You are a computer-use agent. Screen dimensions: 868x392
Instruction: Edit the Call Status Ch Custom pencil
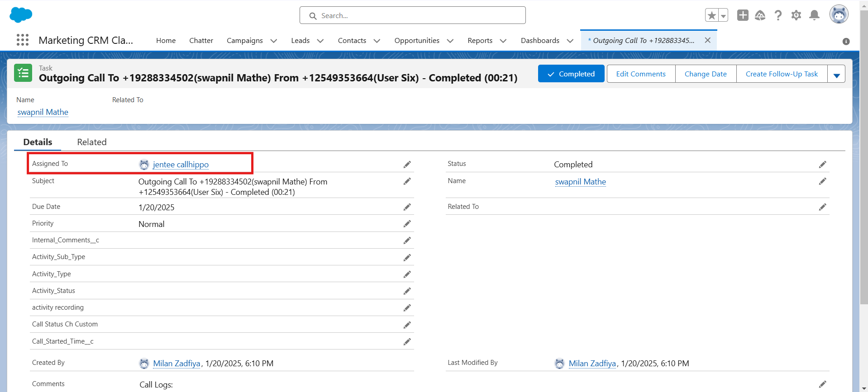(407, 325)
